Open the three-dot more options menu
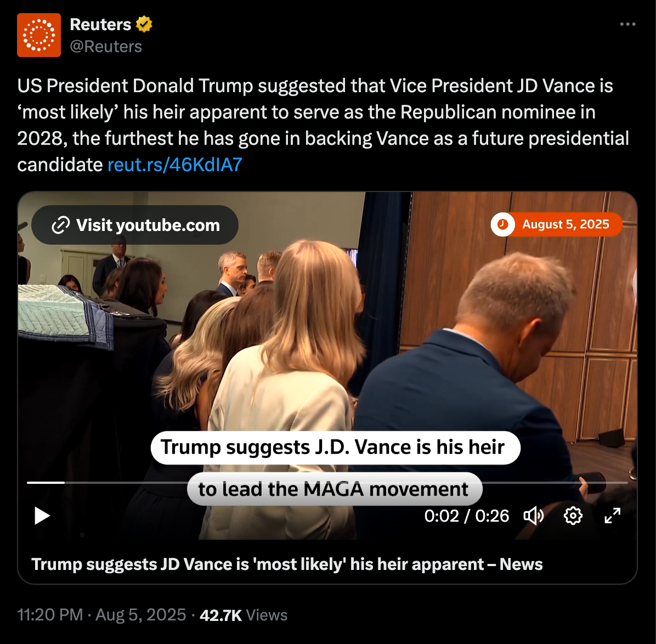The width and height of the screenshot is (656, 644). click(627, 24)
